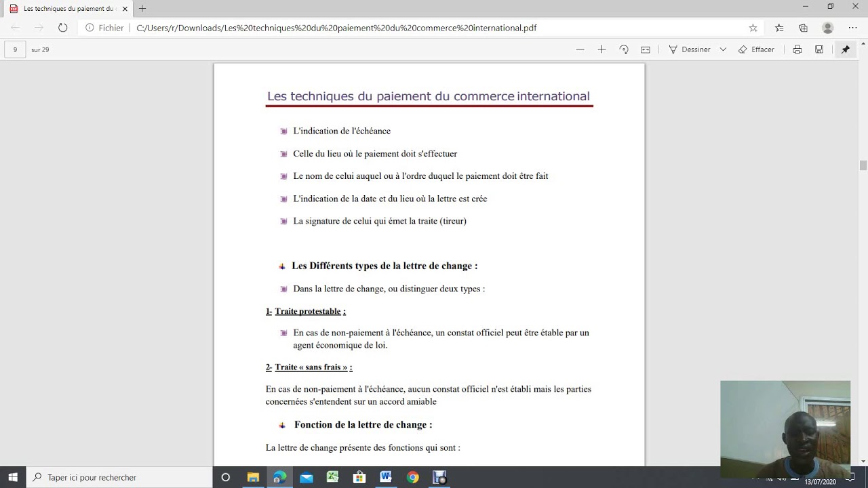Click the 'Fonction de la lettre de change' heading

click(x=363, y=424)
